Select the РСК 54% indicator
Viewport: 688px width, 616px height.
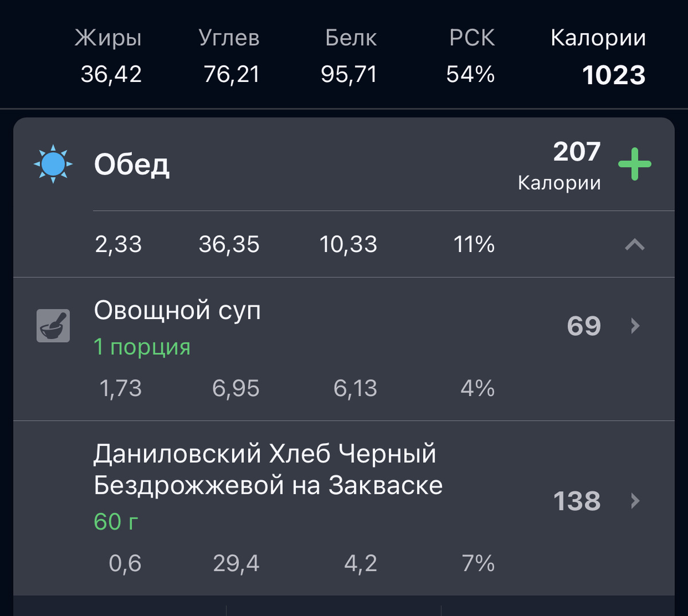(x=470, y=73)
